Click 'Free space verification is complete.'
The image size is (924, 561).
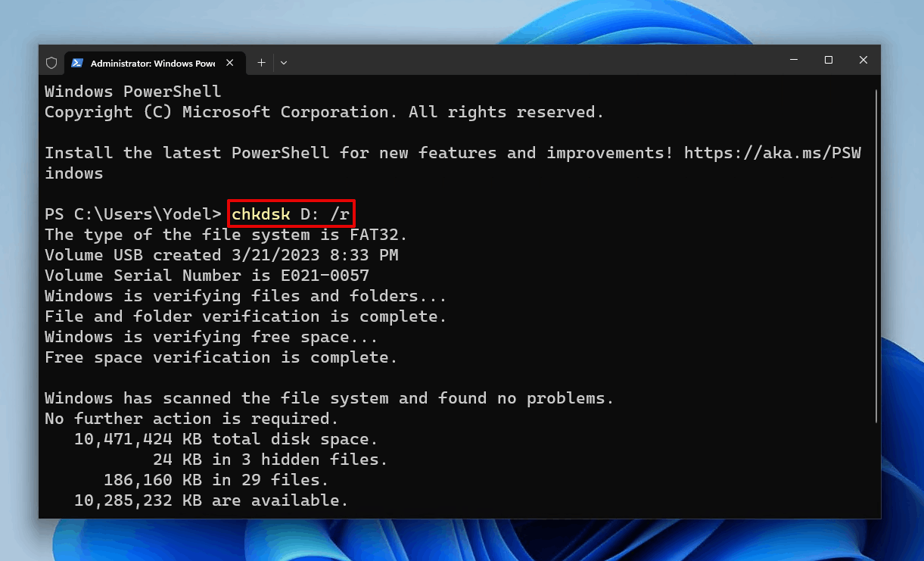pos(221,357)
